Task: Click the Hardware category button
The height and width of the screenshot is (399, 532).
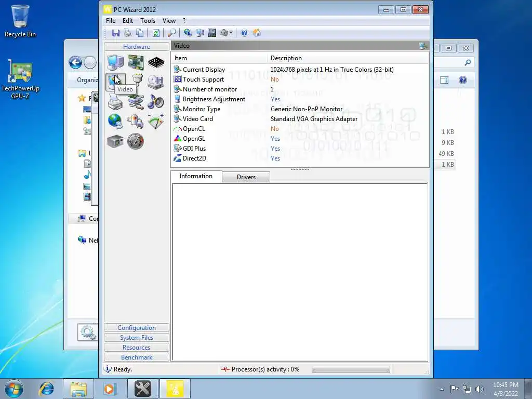Action: (137, 46)
